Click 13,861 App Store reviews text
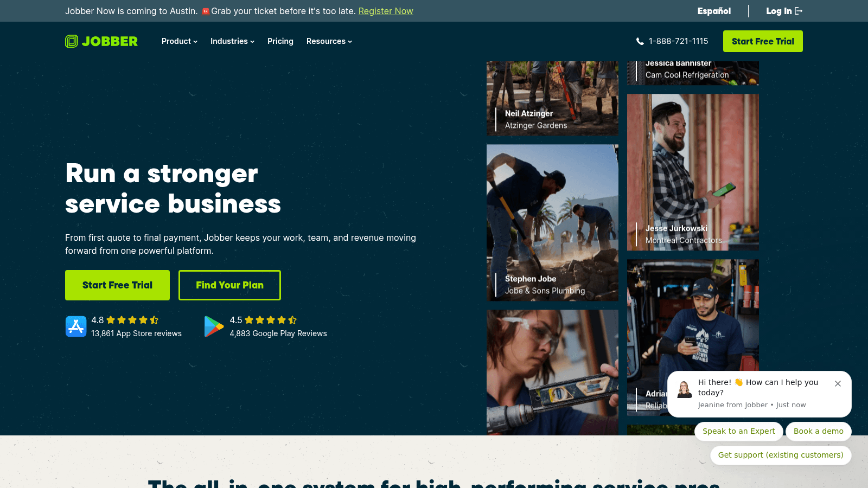 [x=136, y=333]
